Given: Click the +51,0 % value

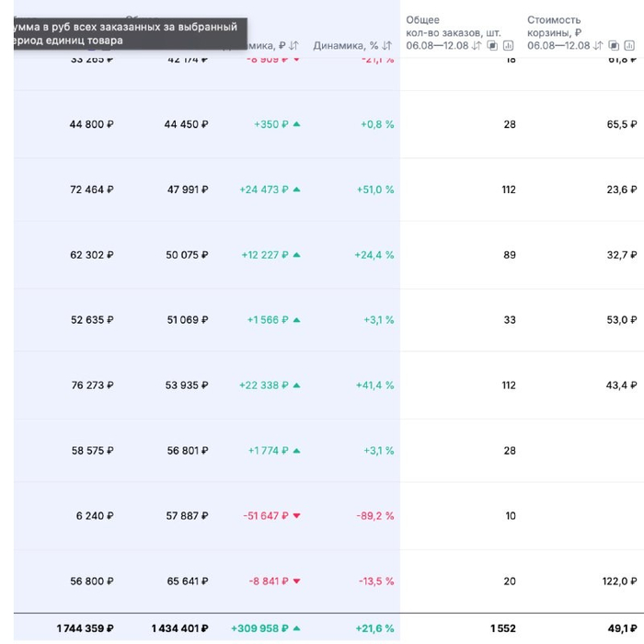Looking at the screenshot, I should pos(375,190).
